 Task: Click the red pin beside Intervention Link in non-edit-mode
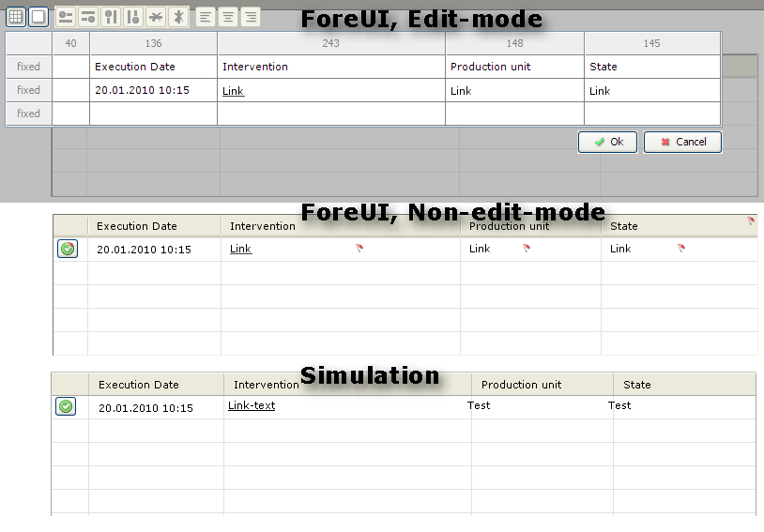[x=359, y=248]
